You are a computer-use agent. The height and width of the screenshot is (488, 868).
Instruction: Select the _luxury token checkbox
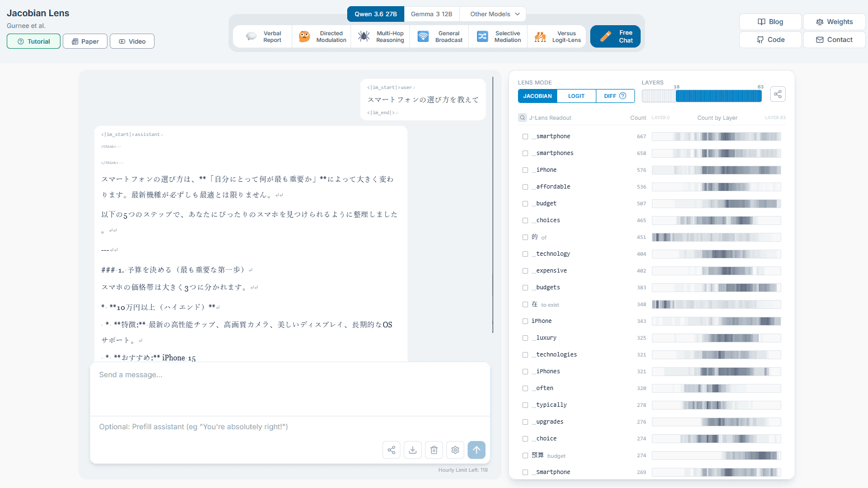(x=525, y=338)
